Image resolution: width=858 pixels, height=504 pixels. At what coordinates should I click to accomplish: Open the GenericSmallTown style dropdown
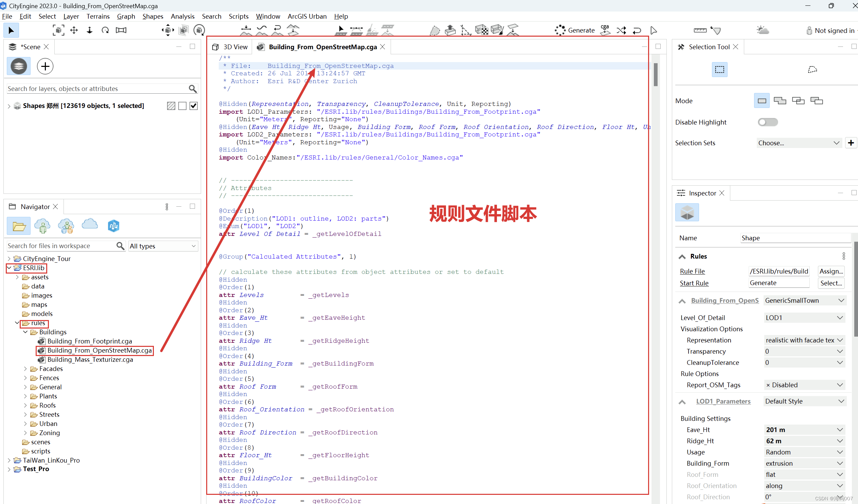point(805,300)
